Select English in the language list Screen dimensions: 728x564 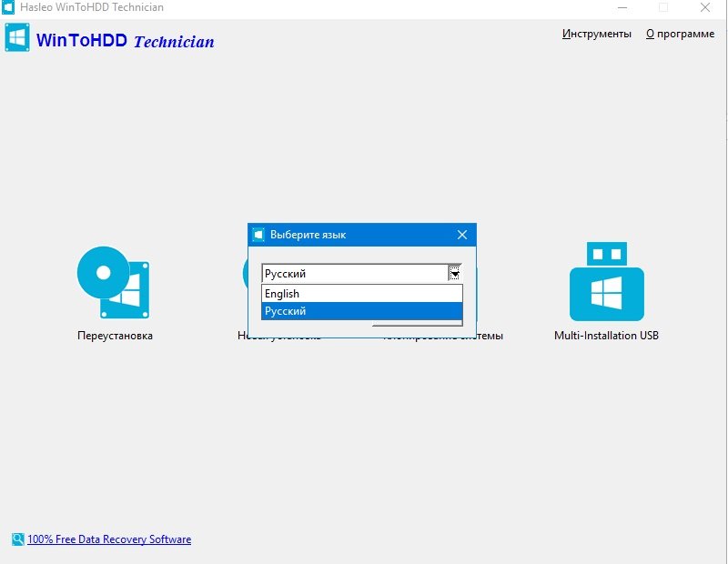pos(362,294)
